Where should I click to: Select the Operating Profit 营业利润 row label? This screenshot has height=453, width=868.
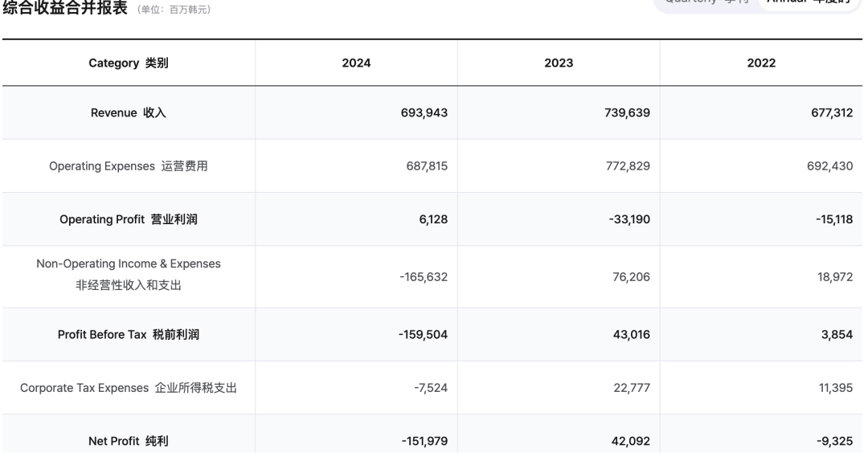129,220
